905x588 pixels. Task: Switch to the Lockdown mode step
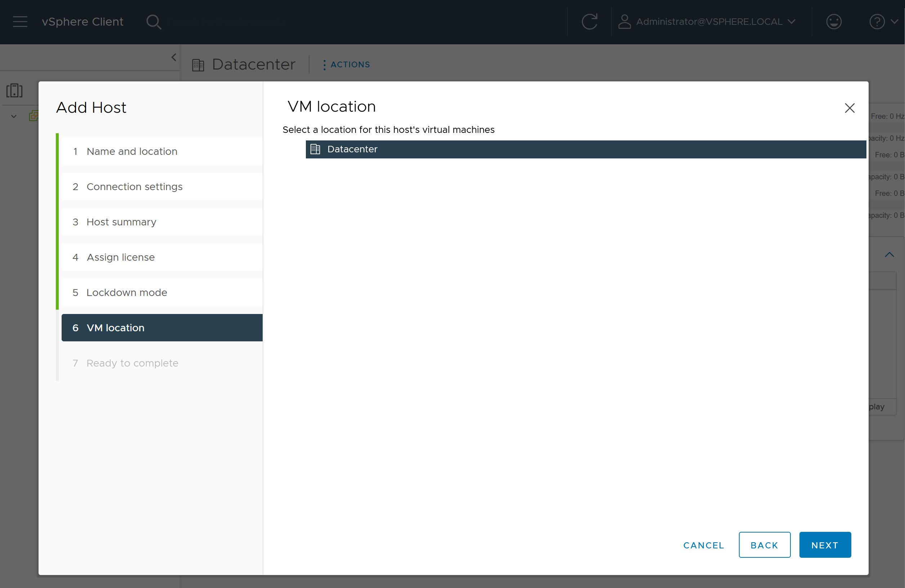(126, 292)
